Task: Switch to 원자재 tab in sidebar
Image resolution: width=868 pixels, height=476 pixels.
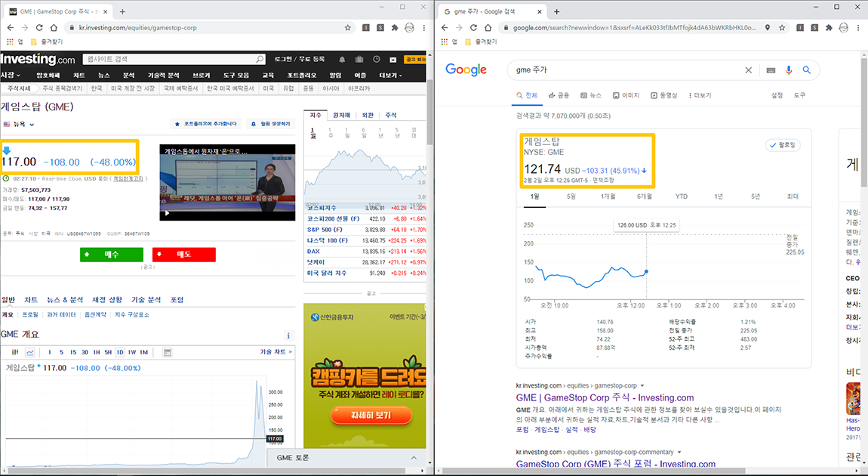Action: tap(341, 116)
